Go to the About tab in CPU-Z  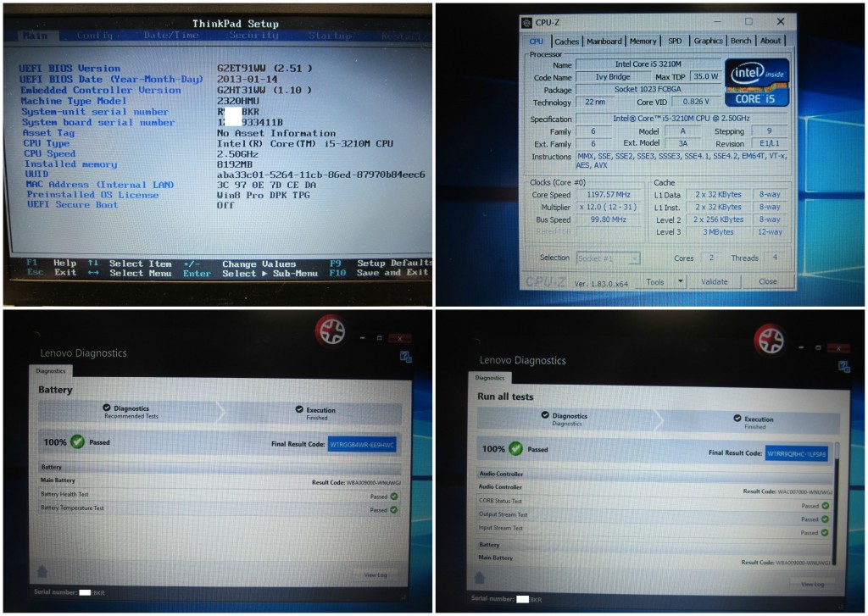pos(770,41)
